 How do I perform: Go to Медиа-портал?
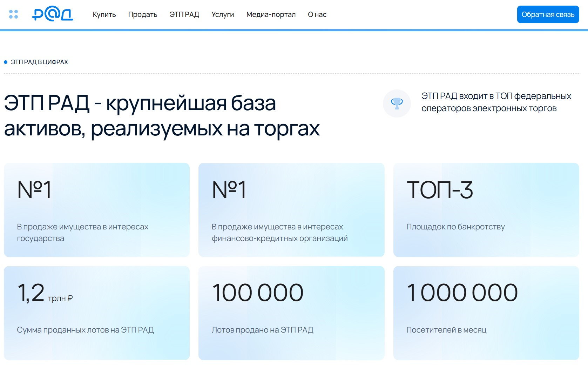(271, 14)
